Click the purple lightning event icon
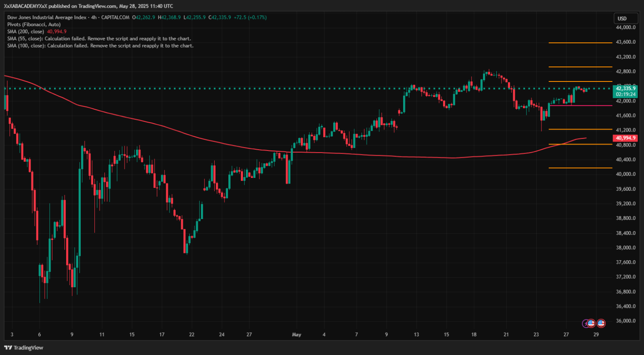This screenshot has width=644, height=355. 586,323
